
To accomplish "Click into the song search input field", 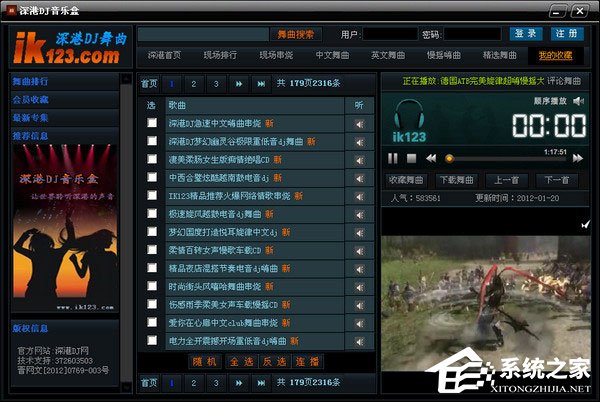I will tap(203, 34).
